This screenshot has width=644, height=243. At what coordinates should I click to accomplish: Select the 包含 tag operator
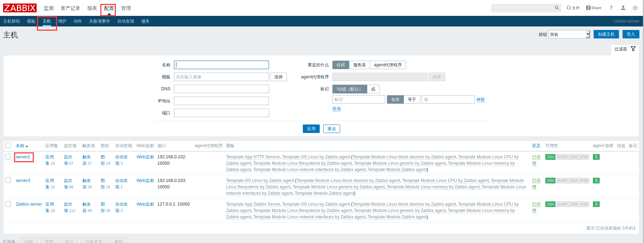(395, 99)
